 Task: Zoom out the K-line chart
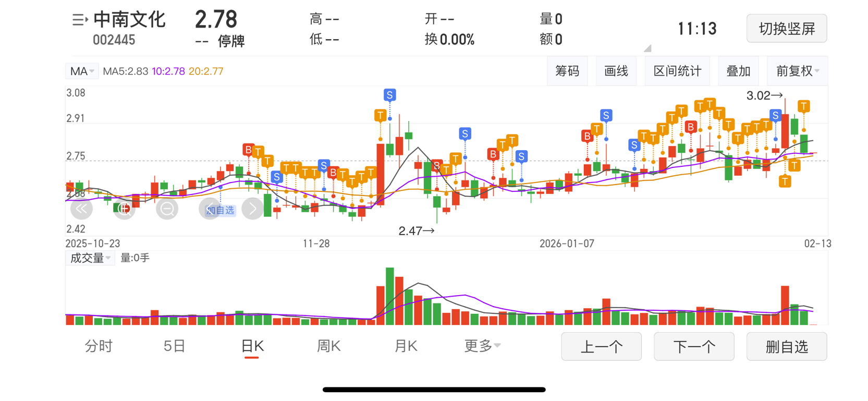[x=167, y=209]
